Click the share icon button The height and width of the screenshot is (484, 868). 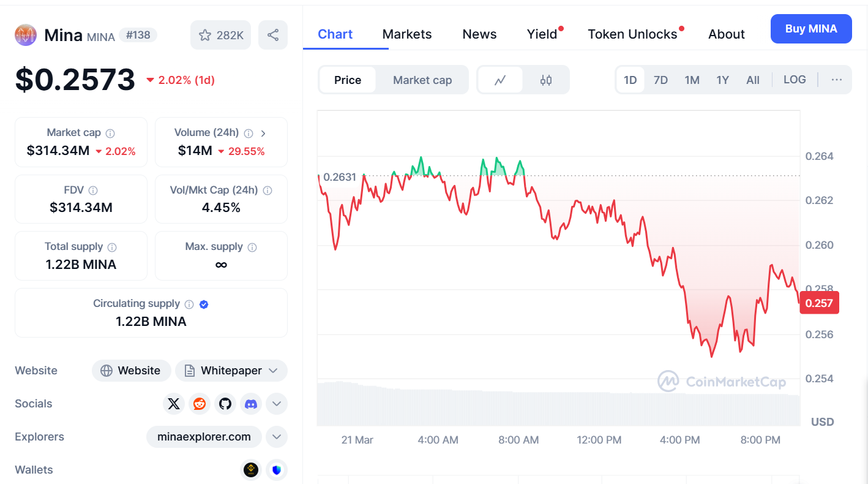click(x=273, y=35)
